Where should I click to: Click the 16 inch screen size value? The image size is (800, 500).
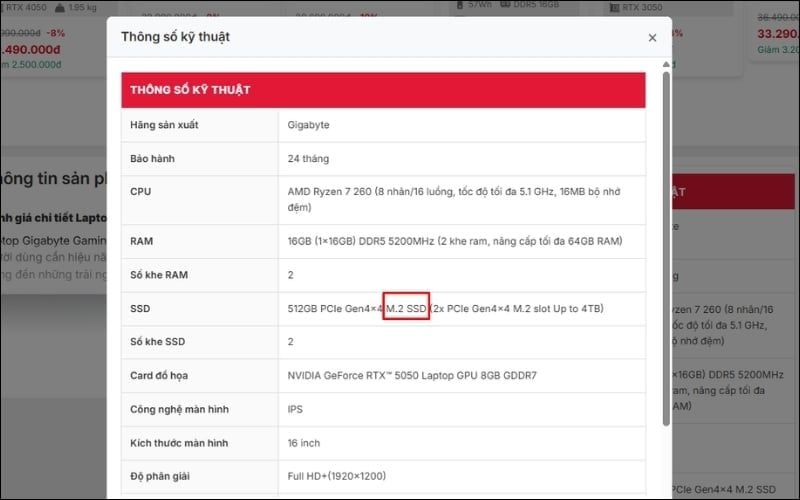[304, 443]
